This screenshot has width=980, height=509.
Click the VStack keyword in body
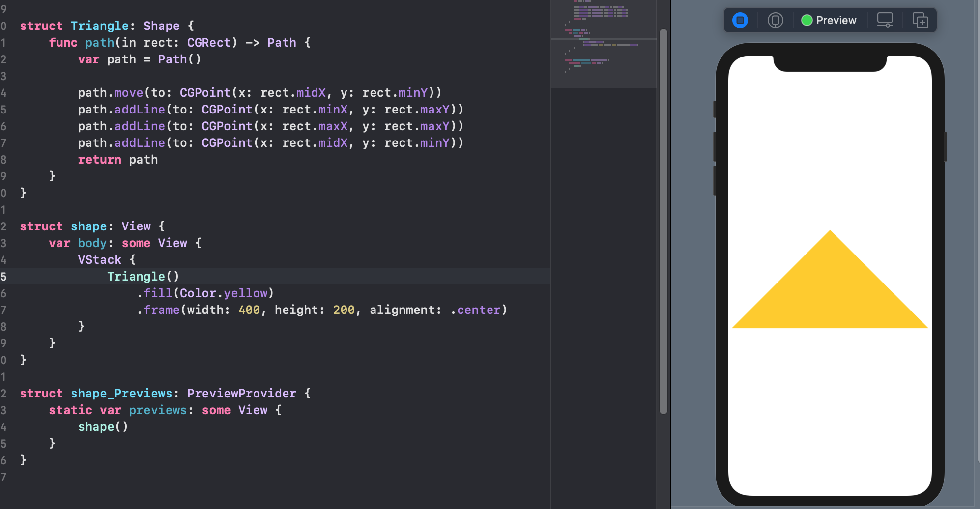(x=99, y=259)
